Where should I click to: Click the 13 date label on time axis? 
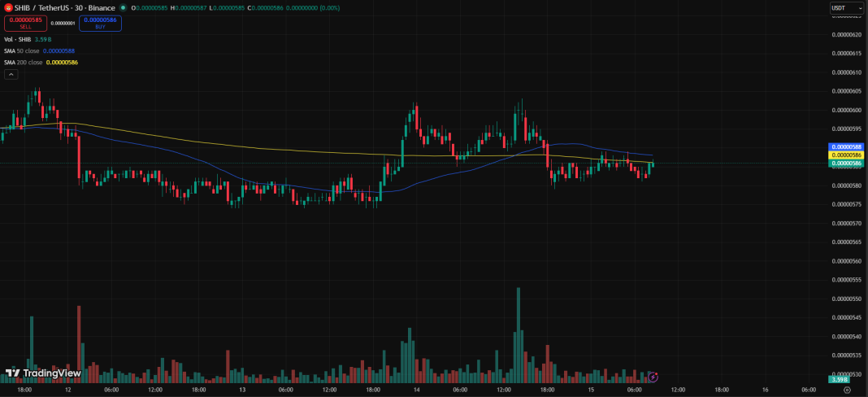[x=242, y=389]
